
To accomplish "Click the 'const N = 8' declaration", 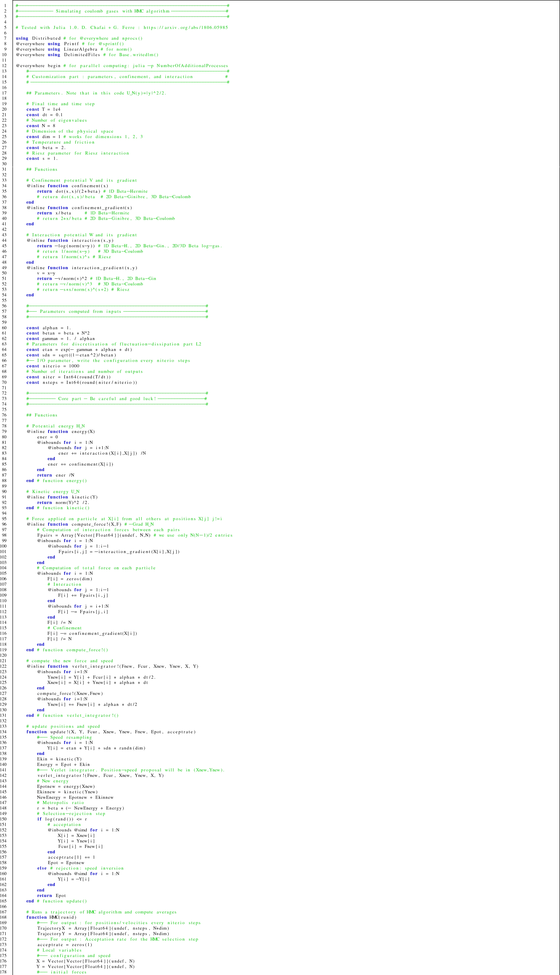I will [x=41, y=126].
